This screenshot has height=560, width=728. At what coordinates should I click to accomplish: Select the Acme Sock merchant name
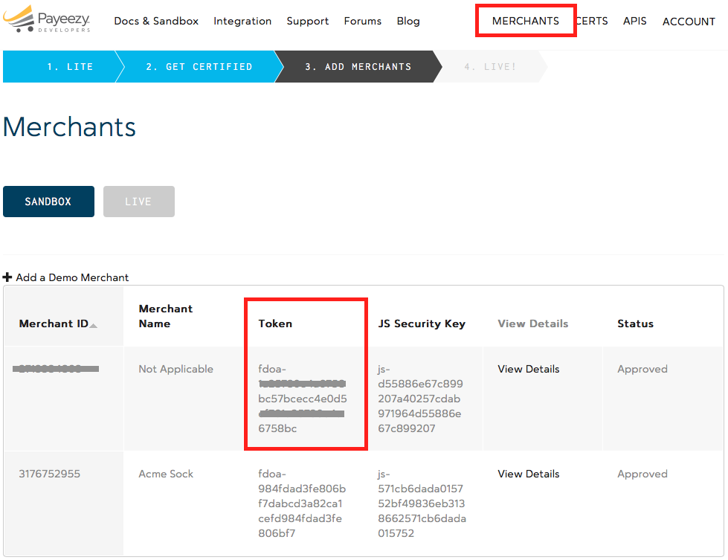(x=166, y=474)
